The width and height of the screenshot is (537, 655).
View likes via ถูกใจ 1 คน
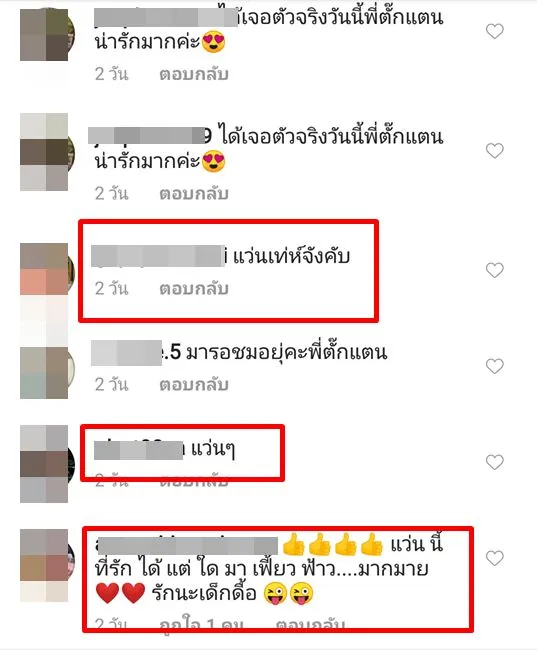201,625
